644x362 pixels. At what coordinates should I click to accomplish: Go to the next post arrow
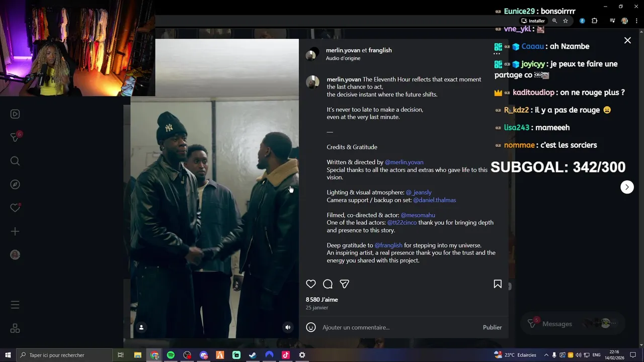627,187
